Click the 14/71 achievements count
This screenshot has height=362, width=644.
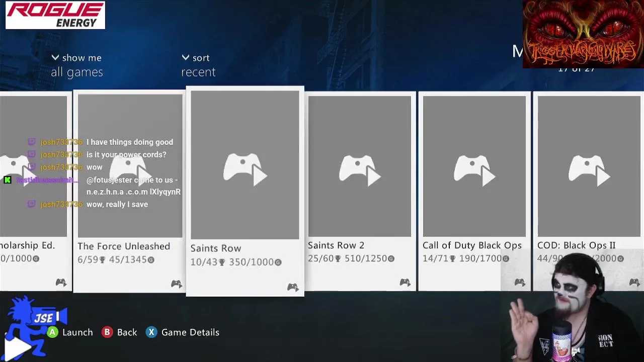point(439,258)
